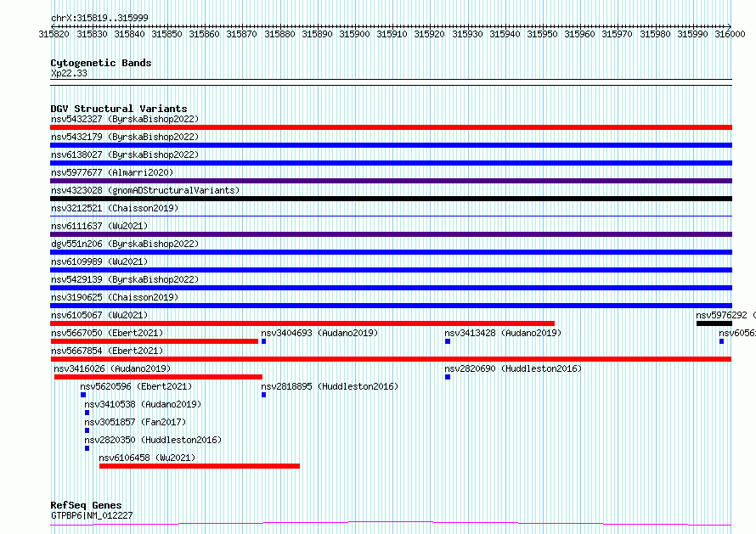Select nsv5620596 (Ebert2021) label
756x534 pixels.
click(x=136, y=386)
